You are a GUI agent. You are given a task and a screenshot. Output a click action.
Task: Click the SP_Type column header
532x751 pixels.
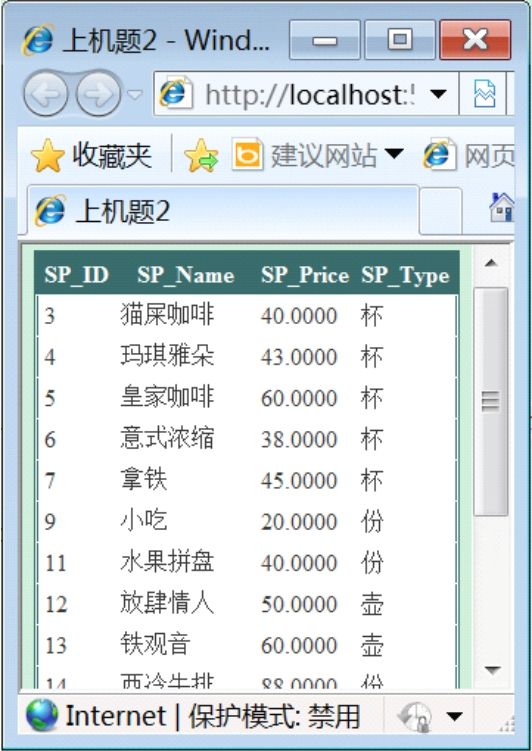(405, 276)
